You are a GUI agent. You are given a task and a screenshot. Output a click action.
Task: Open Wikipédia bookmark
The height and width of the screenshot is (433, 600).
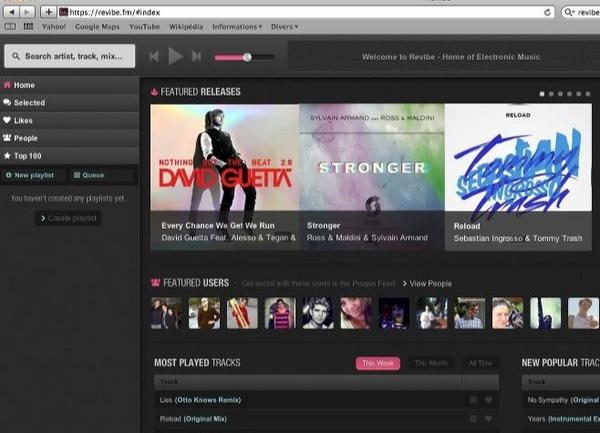click(186, 27)
